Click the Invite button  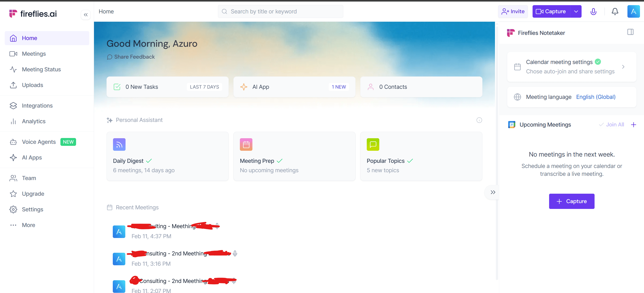pos(513,11)
